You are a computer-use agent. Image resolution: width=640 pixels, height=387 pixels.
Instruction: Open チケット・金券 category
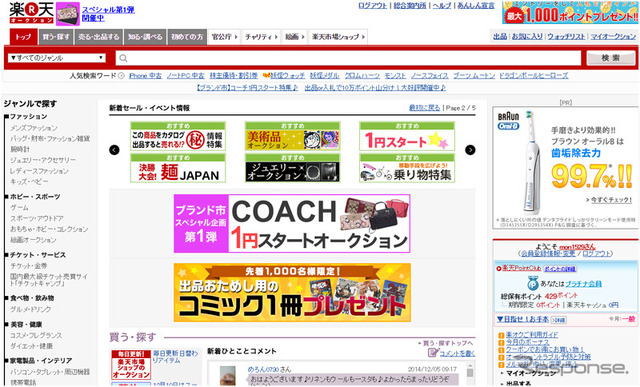29,266
